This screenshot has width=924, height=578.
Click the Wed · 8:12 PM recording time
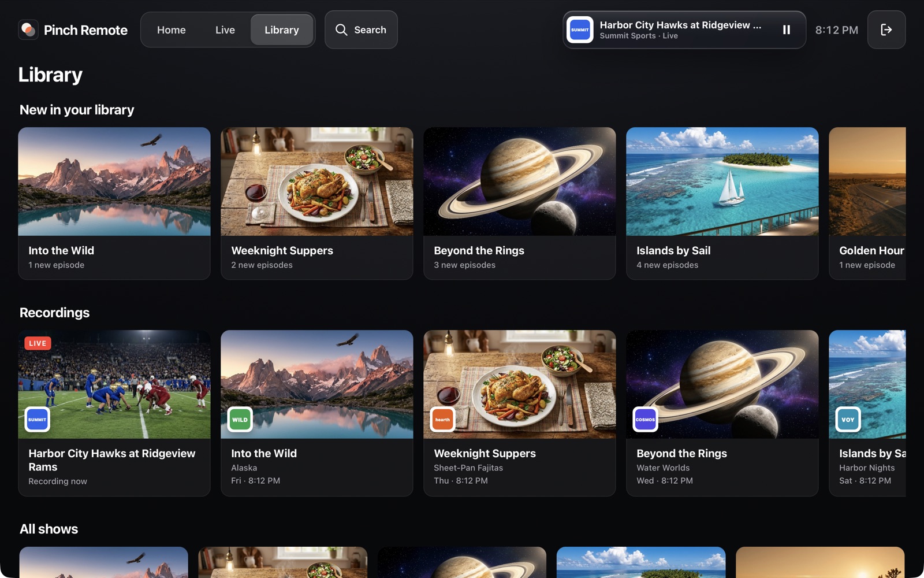click(665, 481)
